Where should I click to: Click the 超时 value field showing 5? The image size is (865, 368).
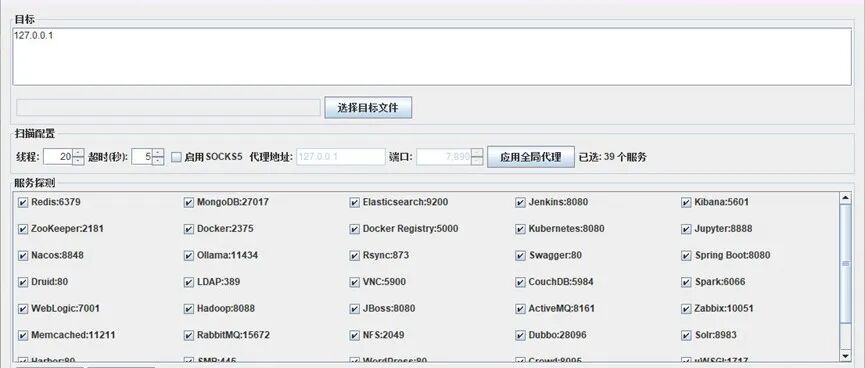142,157
